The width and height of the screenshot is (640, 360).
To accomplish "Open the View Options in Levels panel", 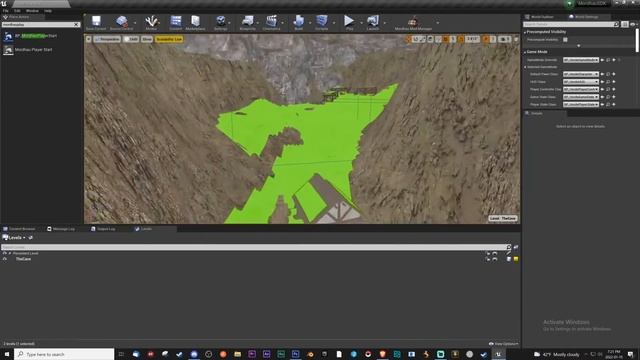I will [x=504, y=344].
